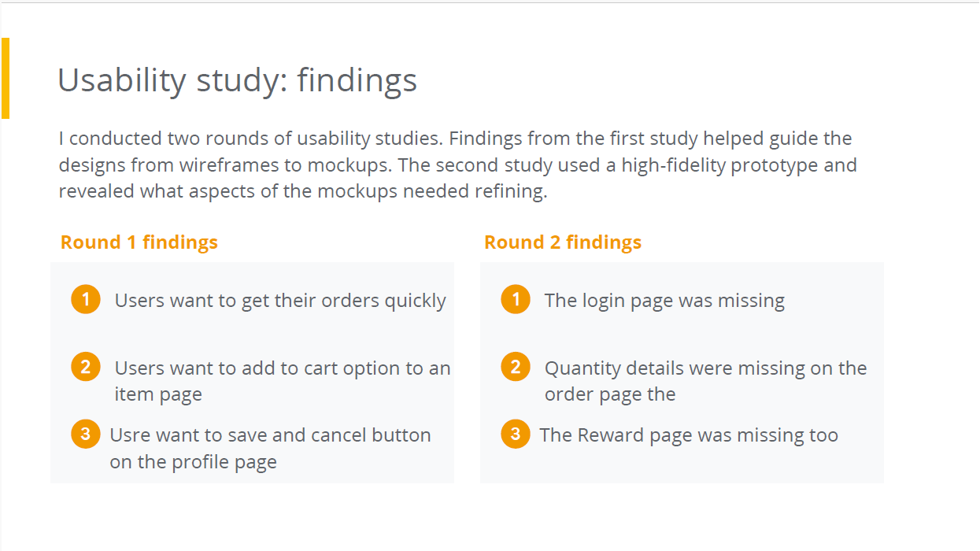Viewport: 980px width, 551px height.
Task: Click the Round 1 number 3 badge
Action: [x=86, y=434]
